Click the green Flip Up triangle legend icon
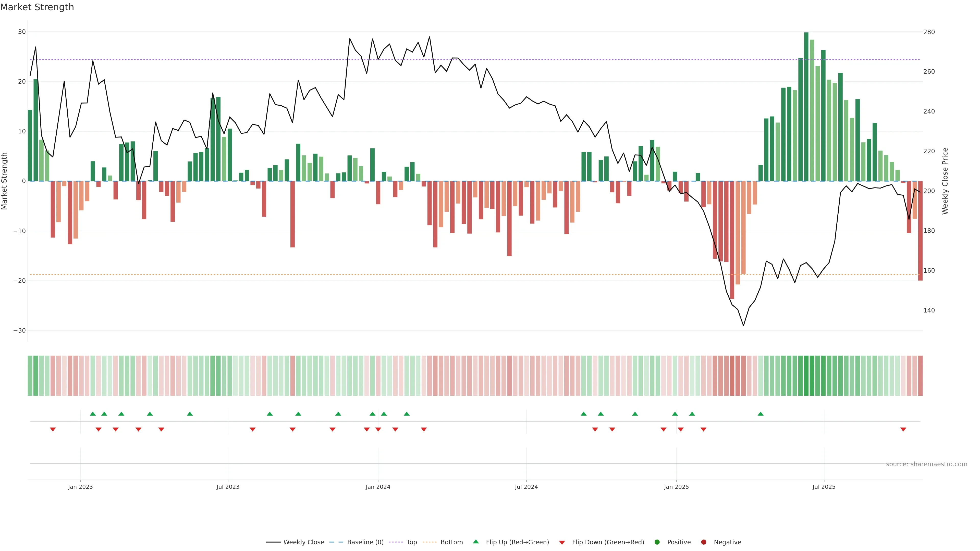 475,542
